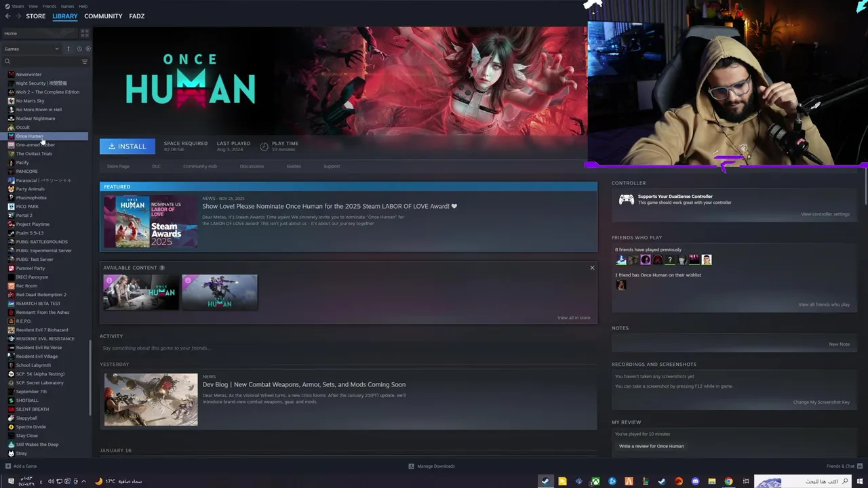Click the DualSense controller icon
Screen dimensions: 868x488
click(627, 199)
